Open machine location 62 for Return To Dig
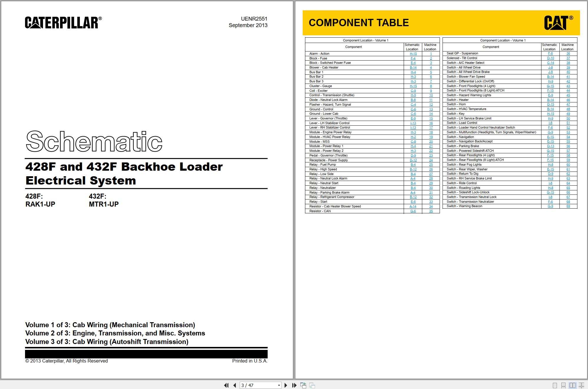The image size is (588, 389). coord(568,174)
